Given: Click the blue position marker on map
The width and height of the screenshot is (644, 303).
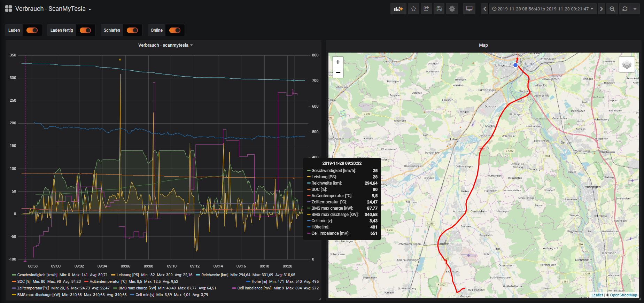Looking at the screenshot, I should [515, 65].
